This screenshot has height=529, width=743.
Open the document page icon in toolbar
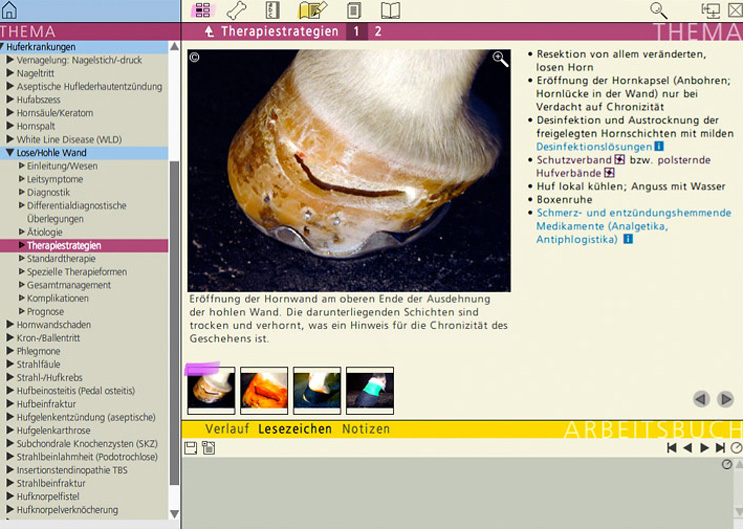point(354,10)
